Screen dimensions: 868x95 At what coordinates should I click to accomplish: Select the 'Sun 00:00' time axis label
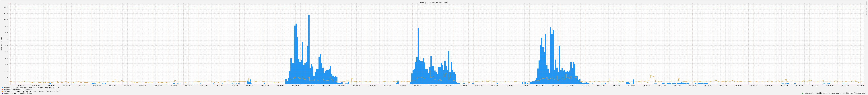point(738,85)
